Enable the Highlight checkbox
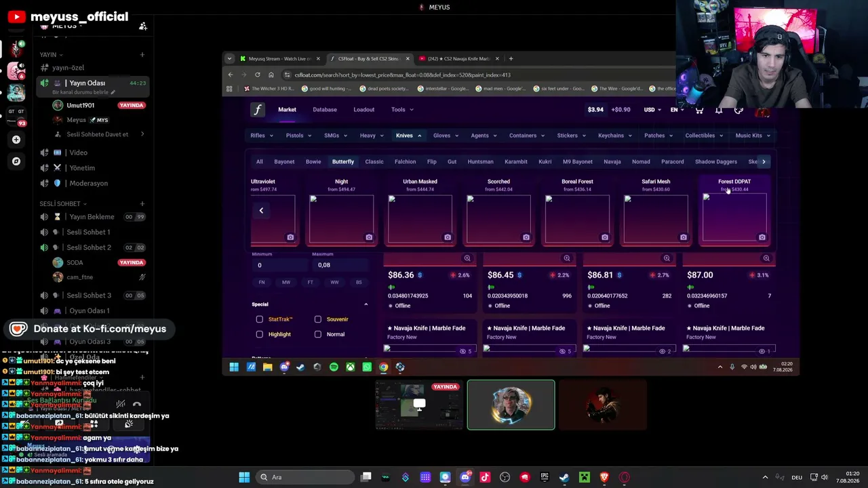The image size is (868, 488). point(260,334)
